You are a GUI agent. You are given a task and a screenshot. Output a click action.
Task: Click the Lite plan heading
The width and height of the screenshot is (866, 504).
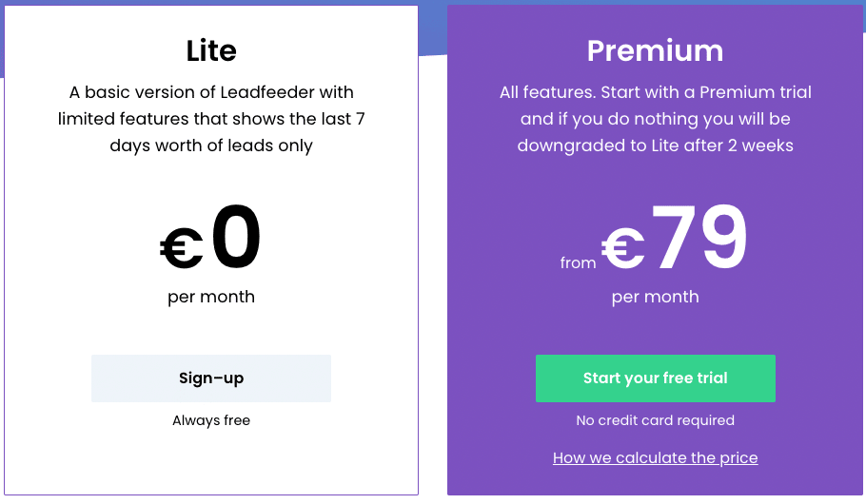211,50
